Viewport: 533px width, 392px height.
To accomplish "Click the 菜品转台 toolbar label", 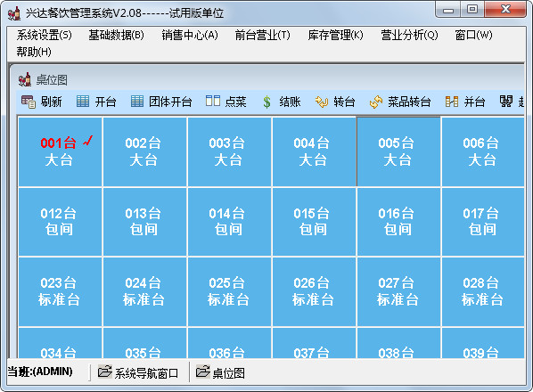I will [409, 102].
